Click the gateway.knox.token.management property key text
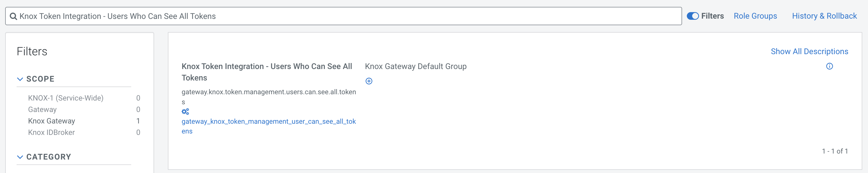Image resolution: width=868 pixels, height=173 pixels. [x=268, y=92]
